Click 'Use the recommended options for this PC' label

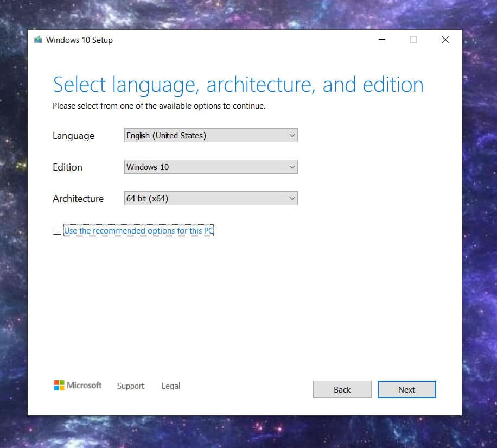click(x=138, y=231)
